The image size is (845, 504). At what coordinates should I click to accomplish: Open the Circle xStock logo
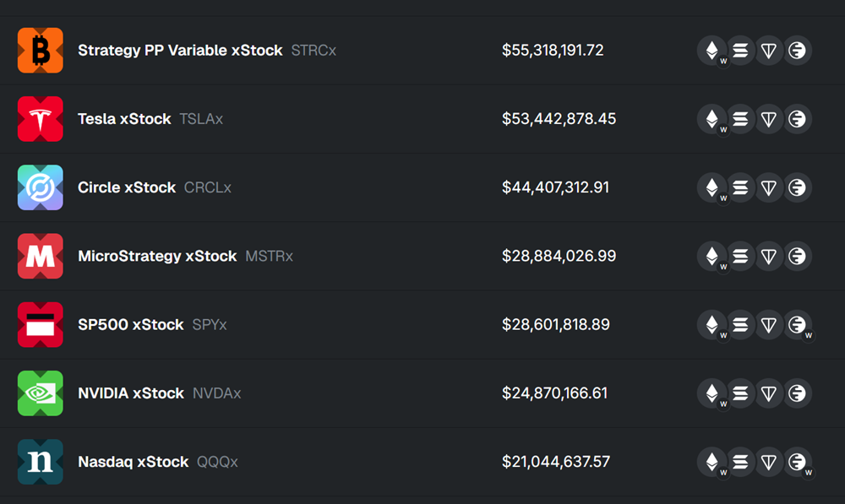pyautogui.click(x=41, y=187)
